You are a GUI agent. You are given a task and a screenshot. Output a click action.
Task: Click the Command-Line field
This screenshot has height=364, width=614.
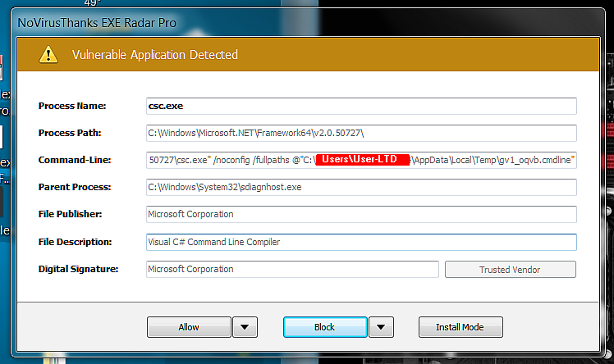point(361,160)
